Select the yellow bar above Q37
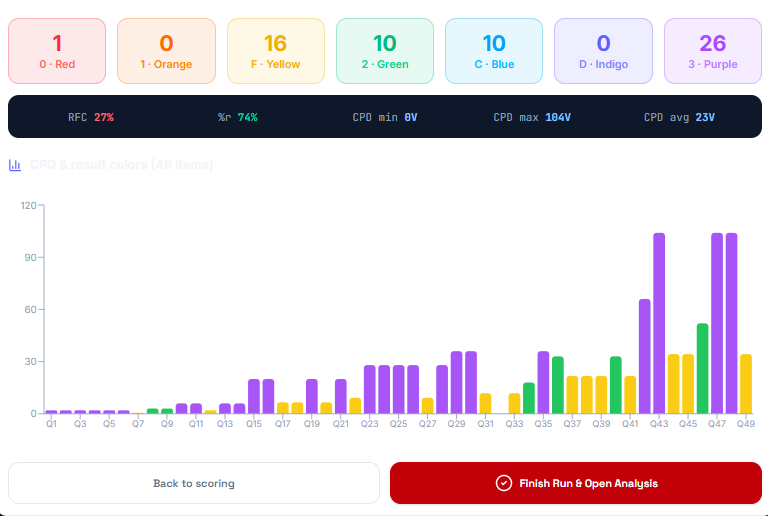Viewport: 768px width, 516px height. tap(572, 395)
